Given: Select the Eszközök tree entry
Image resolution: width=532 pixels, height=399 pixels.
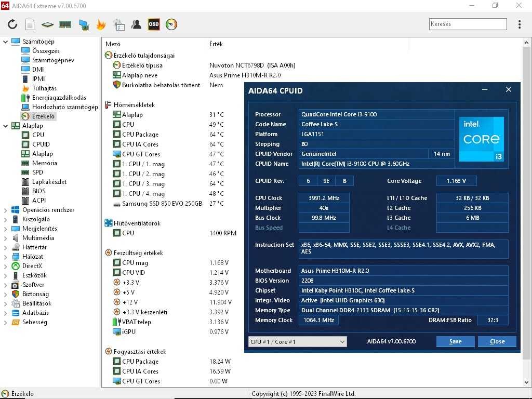Looking at the screenshot, I should click(x=34, y=275).
